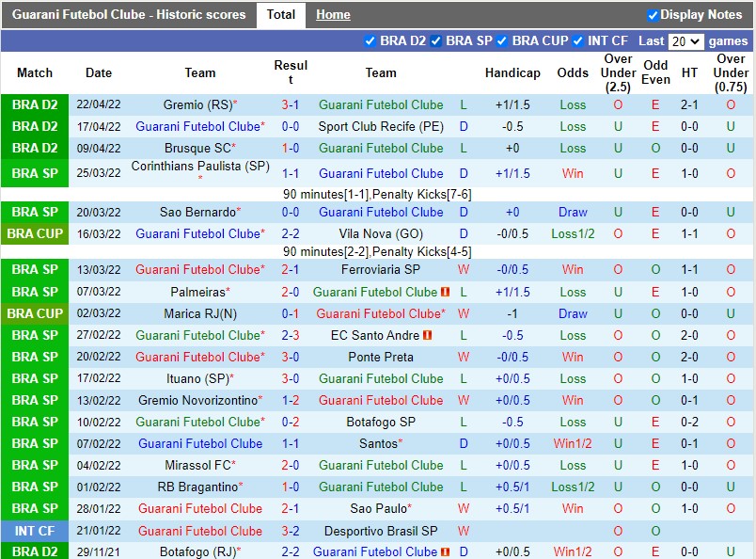Click Sport Club Recife (PE) team name
The width and height of the screenshot is (756, 559).
point(381,126)
